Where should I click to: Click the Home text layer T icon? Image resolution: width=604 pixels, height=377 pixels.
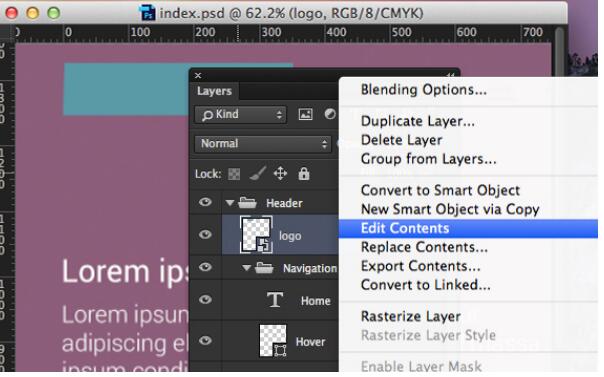coord(275,300)
